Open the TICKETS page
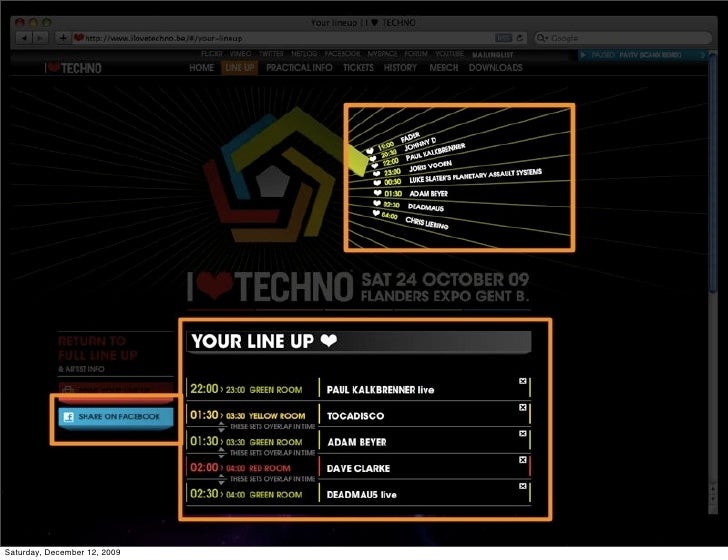This screenshot has width=728, height=560. (x=358, y=68)
